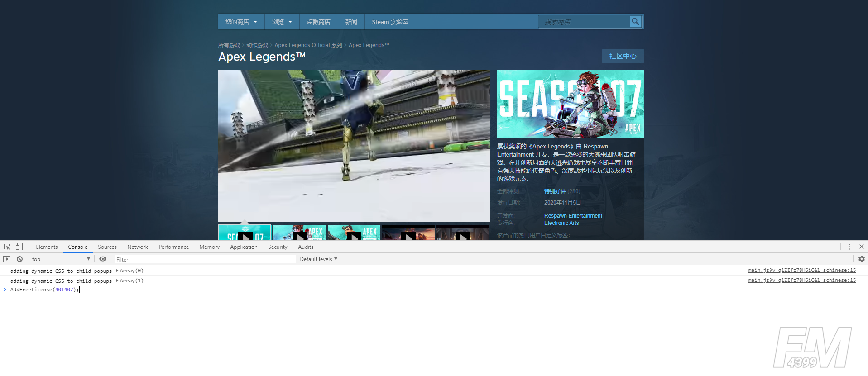
Task: Switch to the Performance tab
Action: click(174, 247)
